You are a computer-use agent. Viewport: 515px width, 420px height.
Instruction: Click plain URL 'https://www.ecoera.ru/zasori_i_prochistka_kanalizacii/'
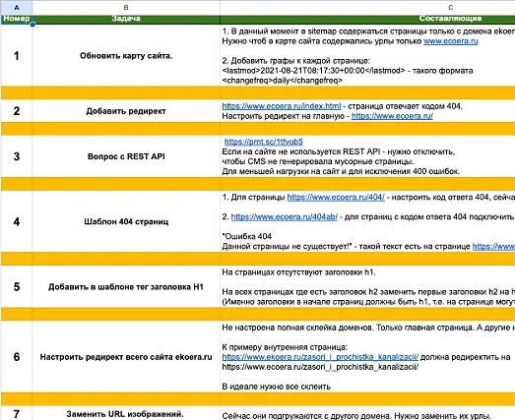coord(320,367)
